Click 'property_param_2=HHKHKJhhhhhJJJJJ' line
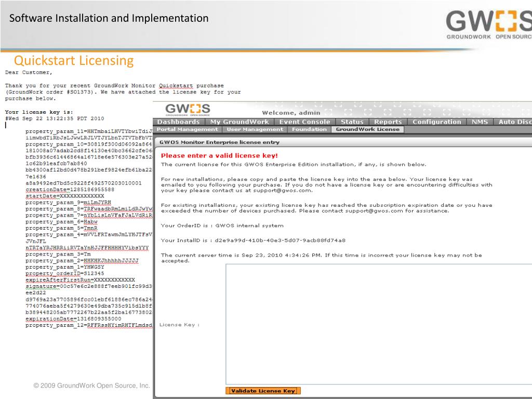Image resolution: width=532 pixels, height=399 pixels. (82, 261)
